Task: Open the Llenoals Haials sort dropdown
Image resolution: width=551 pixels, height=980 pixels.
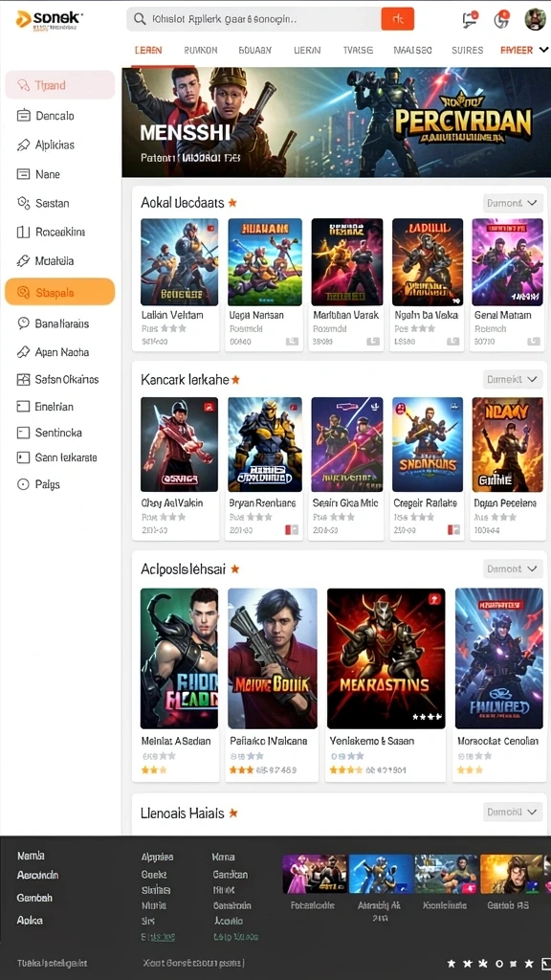Action: click(x=513, y=812)
